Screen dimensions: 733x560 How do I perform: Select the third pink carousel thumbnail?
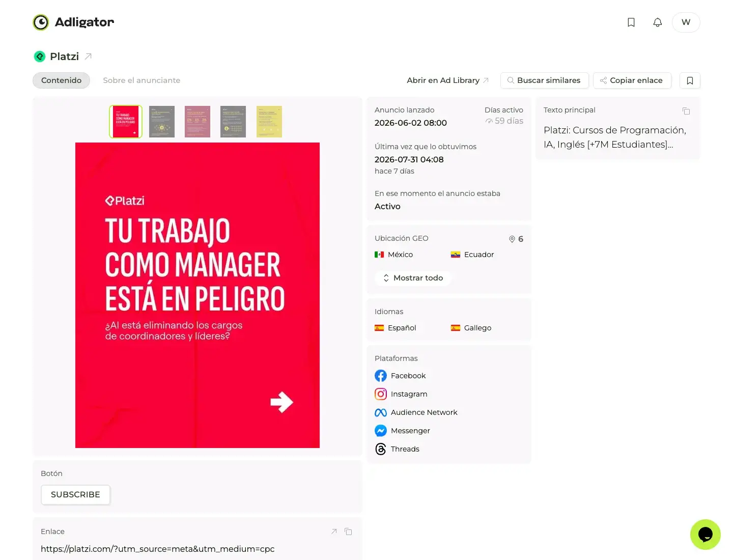(x=198, y=122)
